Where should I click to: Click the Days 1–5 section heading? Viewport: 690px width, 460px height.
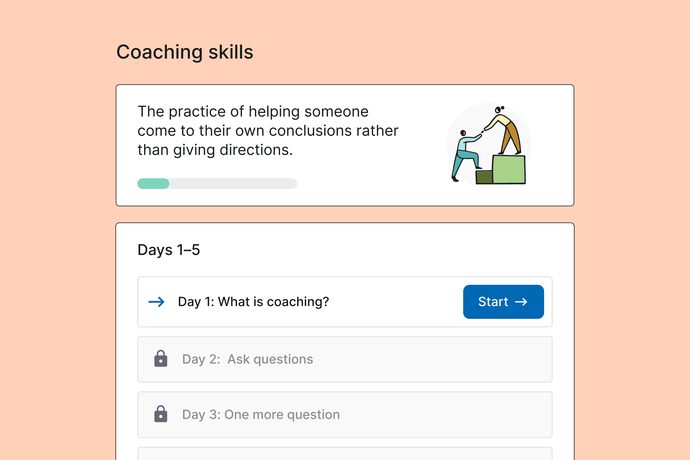(169, 250)
